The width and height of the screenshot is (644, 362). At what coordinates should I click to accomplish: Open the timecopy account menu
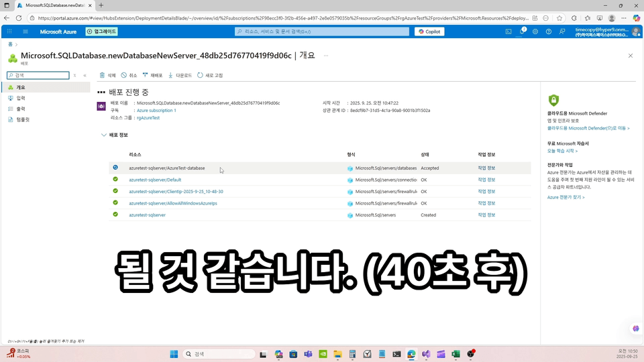[x=608, y=32]
